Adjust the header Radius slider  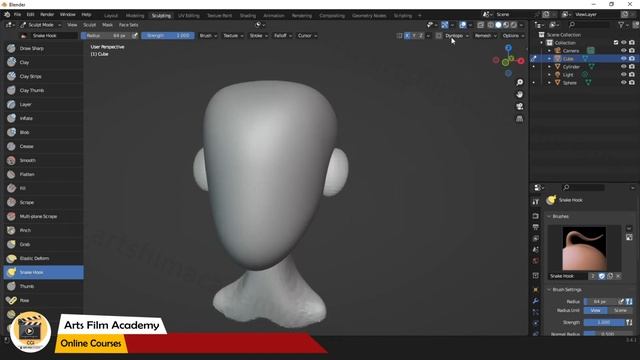pyautogui.click(x=106, y=36)
